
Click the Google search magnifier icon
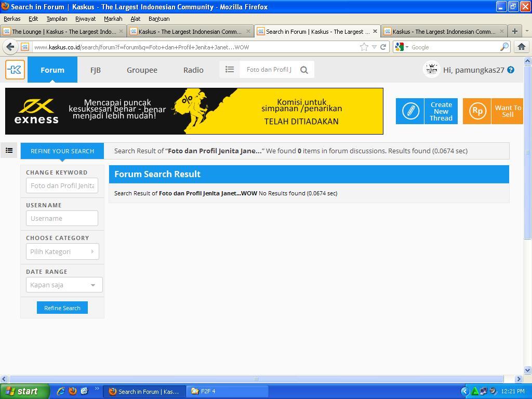coord(504,47)
